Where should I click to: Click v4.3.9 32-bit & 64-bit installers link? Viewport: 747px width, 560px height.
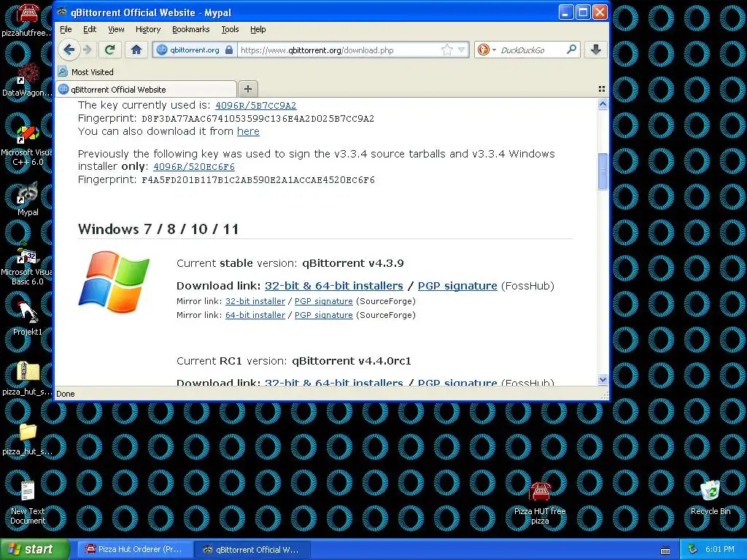click(333, 286)
